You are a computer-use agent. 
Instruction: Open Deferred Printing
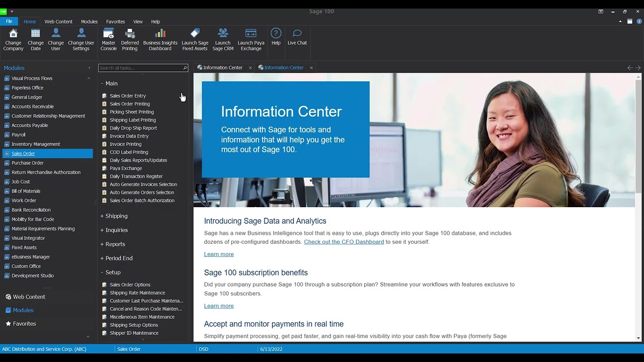coord(130,34)
